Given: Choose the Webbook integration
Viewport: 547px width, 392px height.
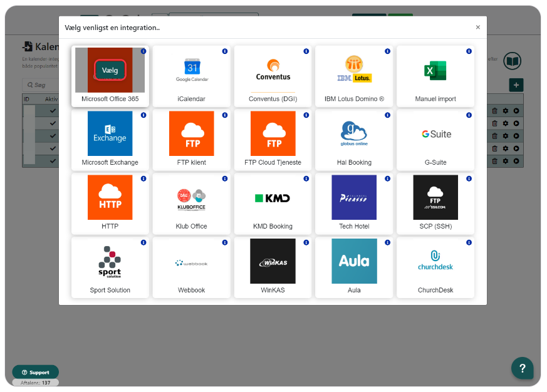Looking at the screenshot, I should point(191,267).
